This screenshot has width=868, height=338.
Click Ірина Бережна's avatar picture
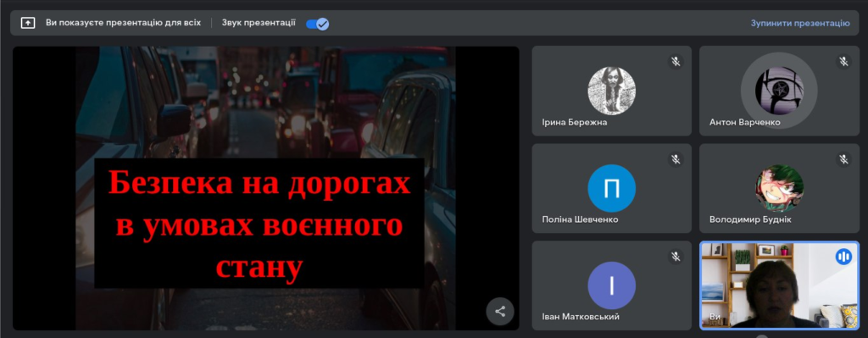(x=612, y=91)
